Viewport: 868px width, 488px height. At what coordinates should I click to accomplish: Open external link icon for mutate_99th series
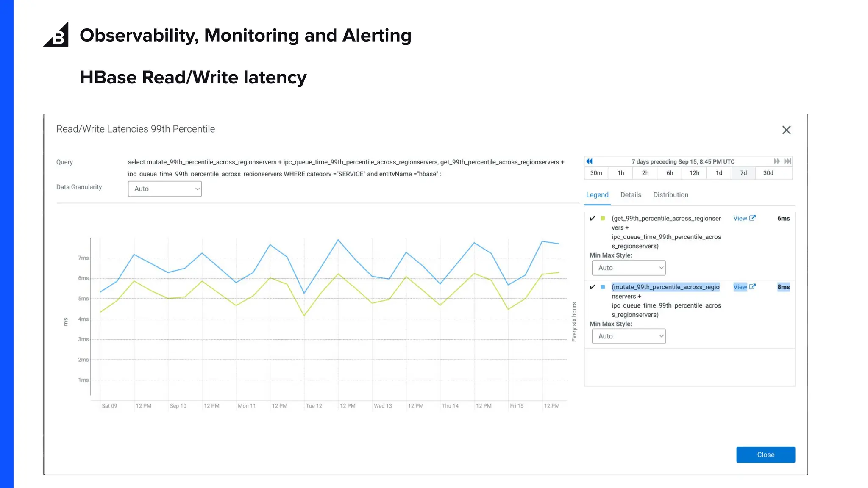click(752, 287)
